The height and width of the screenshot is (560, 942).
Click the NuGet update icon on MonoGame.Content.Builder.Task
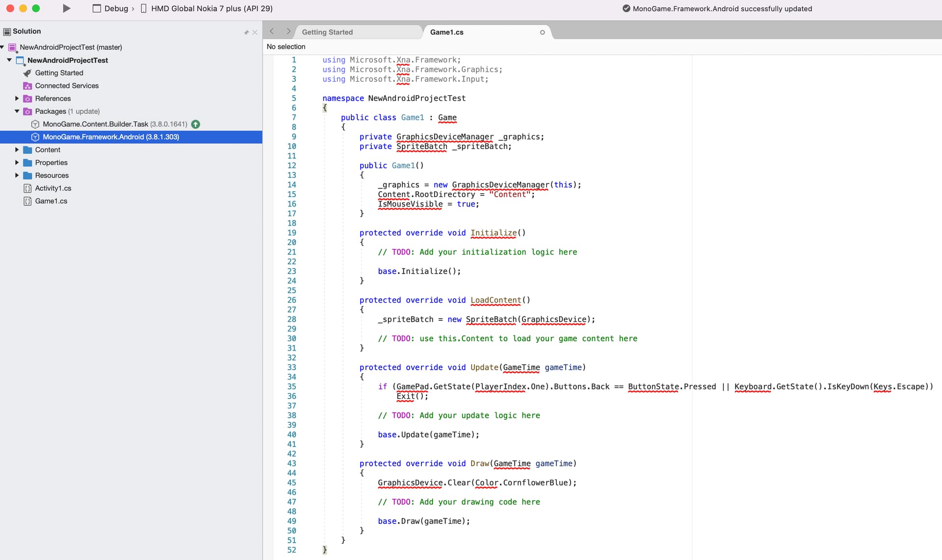pyautogui.click(x=196, y=124)
